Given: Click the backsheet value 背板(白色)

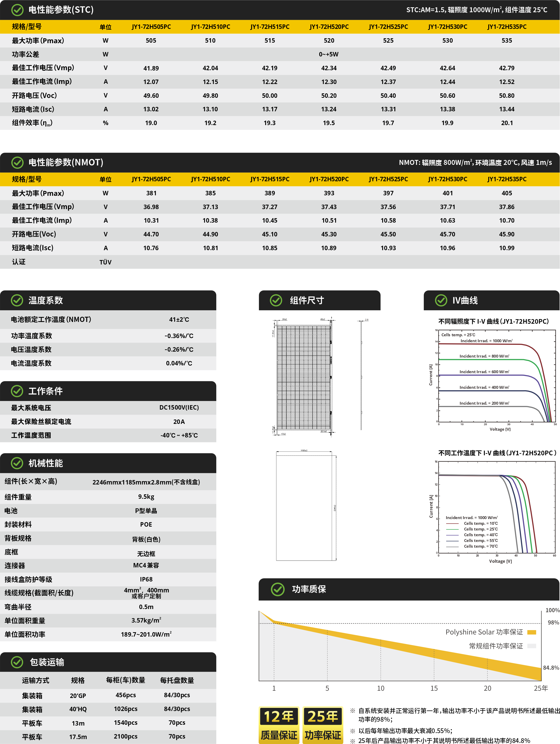Looking at the screenshot, I should click(x=146, y=540).
